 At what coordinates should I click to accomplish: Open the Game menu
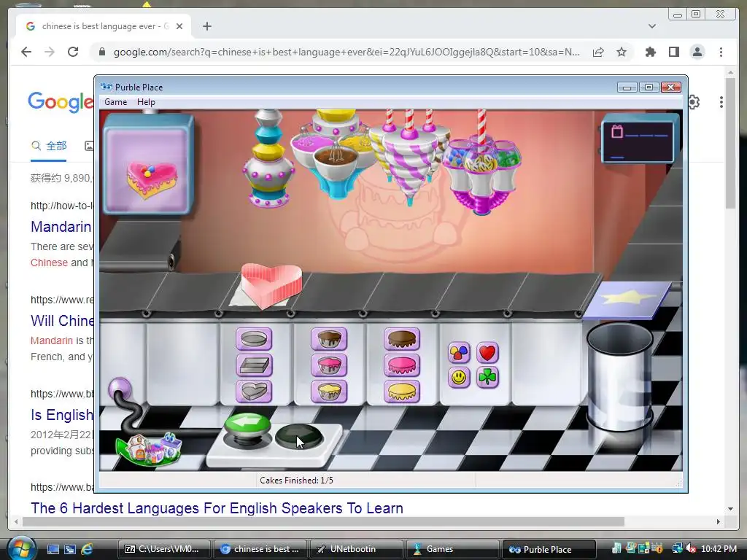[116, 102]
